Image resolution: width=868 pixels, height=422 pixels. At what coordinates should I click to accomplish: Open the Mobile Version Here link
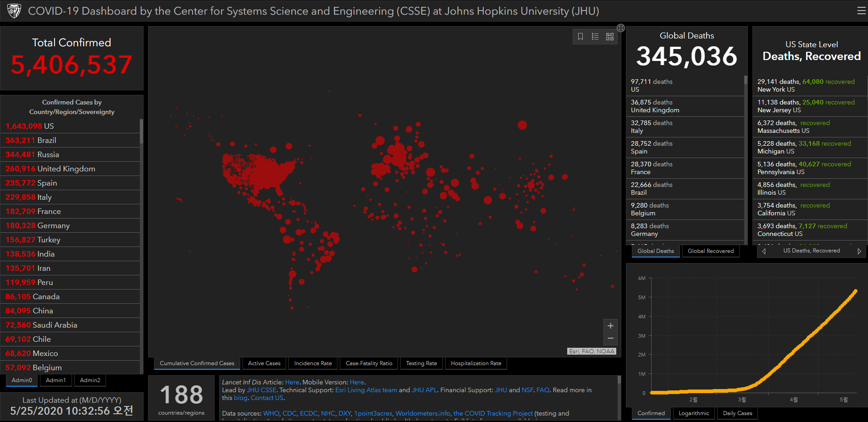click(x=357, y=382)
